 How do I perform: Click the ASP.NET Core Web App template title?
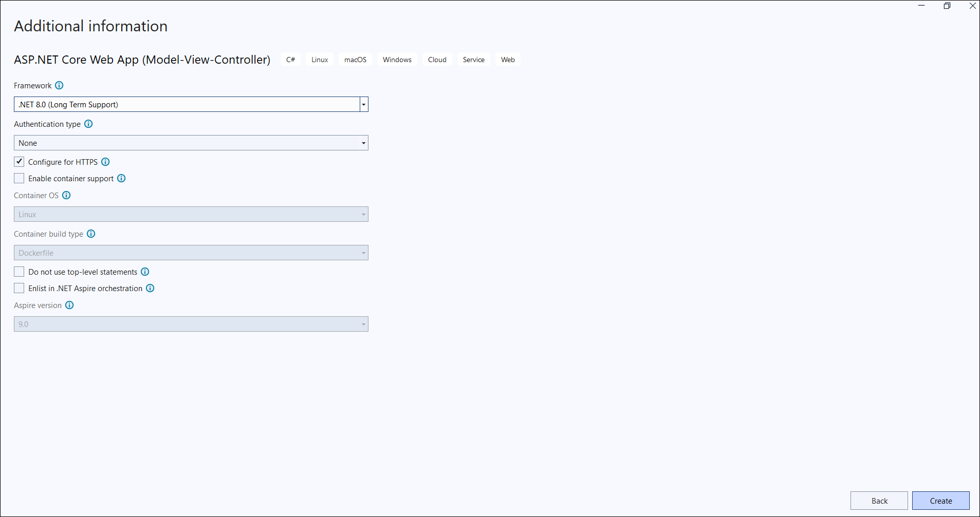(142, 60)
